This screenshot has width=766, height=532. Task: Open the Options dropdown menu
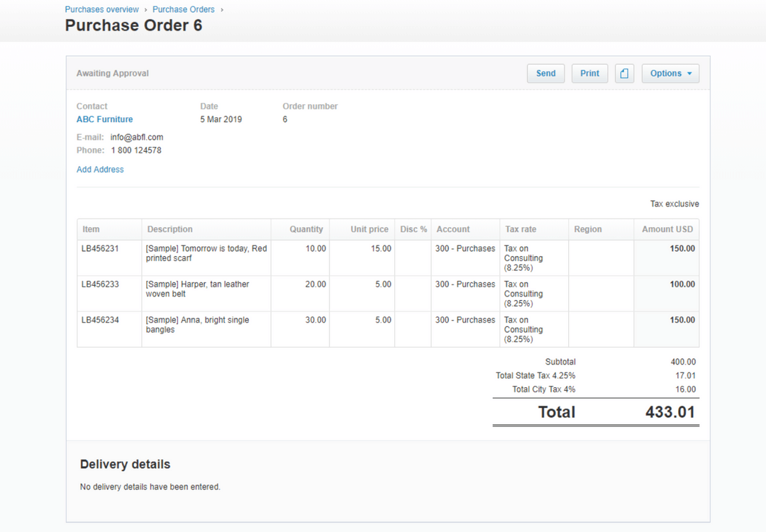pyautogui.click(x=670, y=73)
